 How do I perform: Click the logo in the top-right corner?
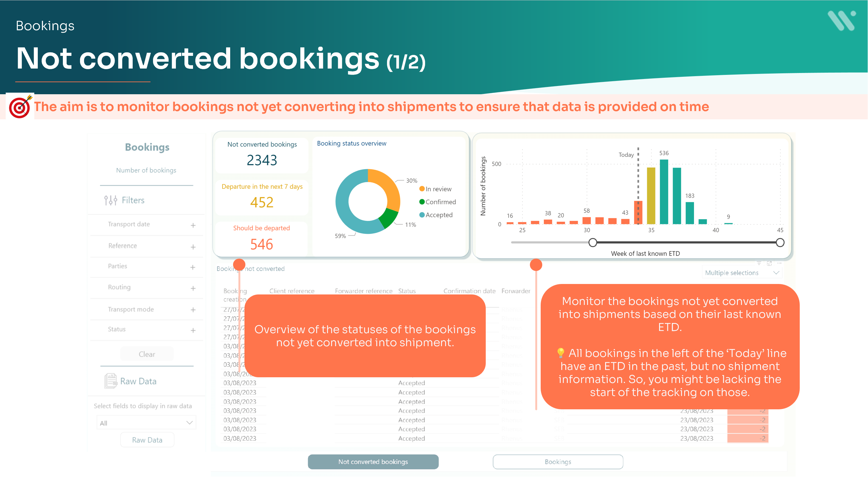point(842,21)
